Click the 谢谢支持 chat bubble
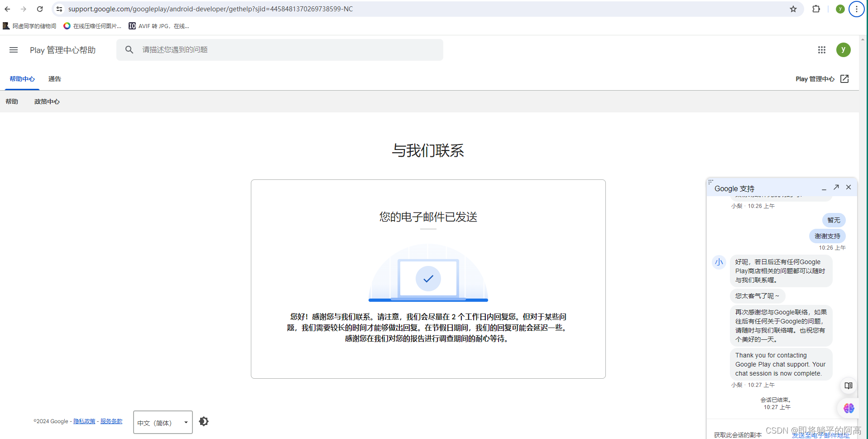 point(827,236)
